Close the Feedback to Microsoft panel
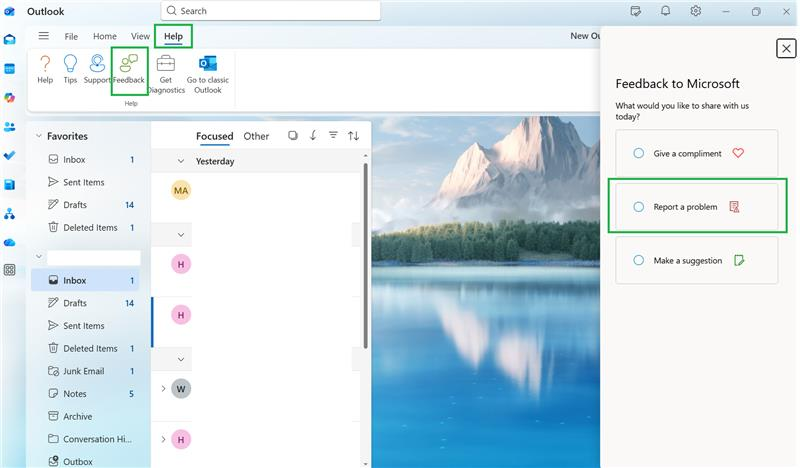Screen dimensions: 800x468 click(786, 48)
